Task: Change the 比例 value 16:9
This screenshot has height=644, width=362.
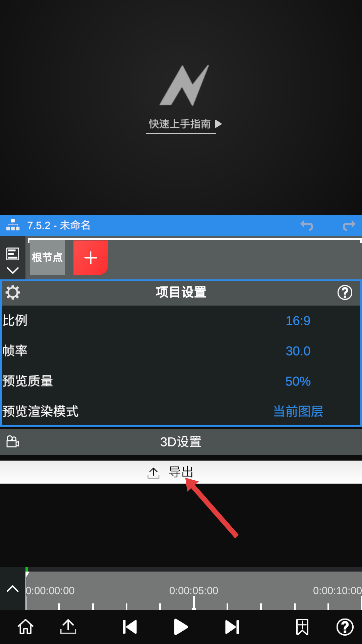Action: 298,321
